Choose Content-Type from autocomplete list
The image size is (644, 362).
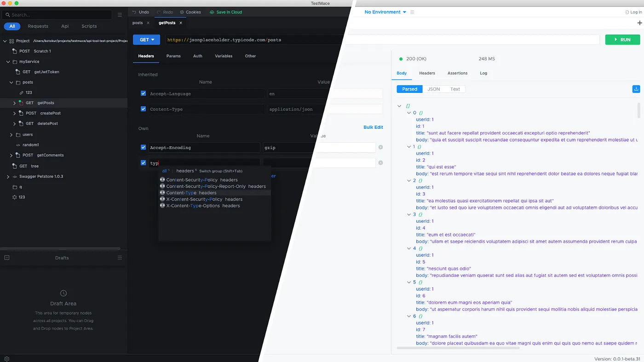point(215,193)
